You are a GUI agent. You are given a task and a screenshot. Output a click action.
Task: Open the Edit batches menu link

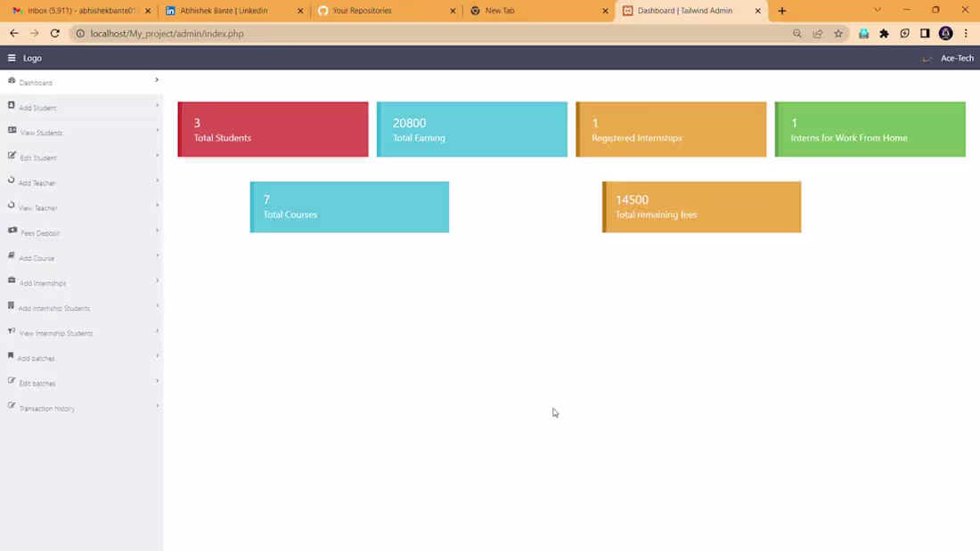click(37, 384)
